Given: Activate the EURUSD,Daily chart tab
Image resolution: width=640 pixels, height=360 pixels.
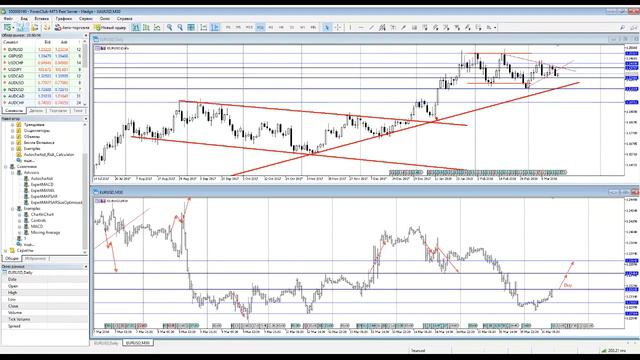Looking at the screenshot, I should [x=106, y=343].
